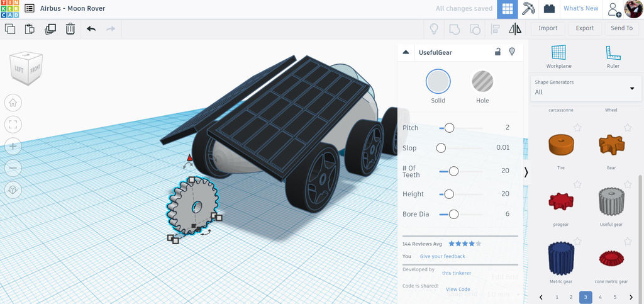Open the Bricks mode icon
The height and width of the screenshot is (304, 644).
(549, 9)
